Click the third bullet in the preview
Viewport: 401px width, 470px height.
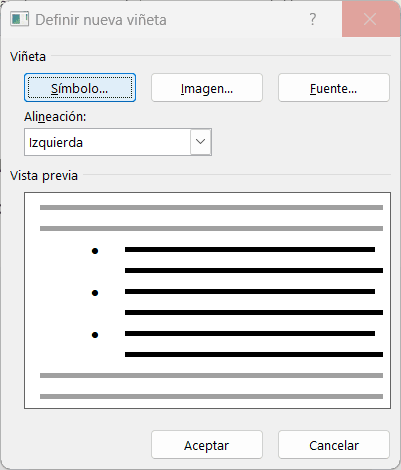click(95, 335)
